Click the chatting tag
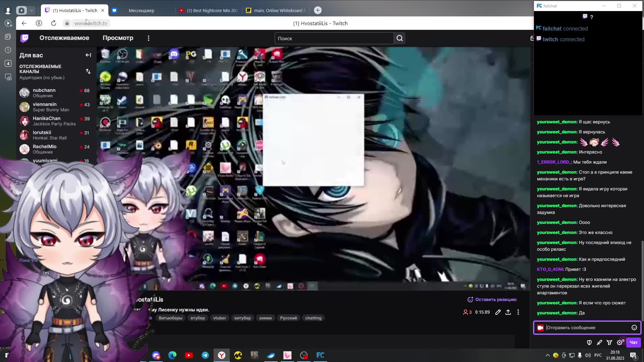 tap(313, 318)
